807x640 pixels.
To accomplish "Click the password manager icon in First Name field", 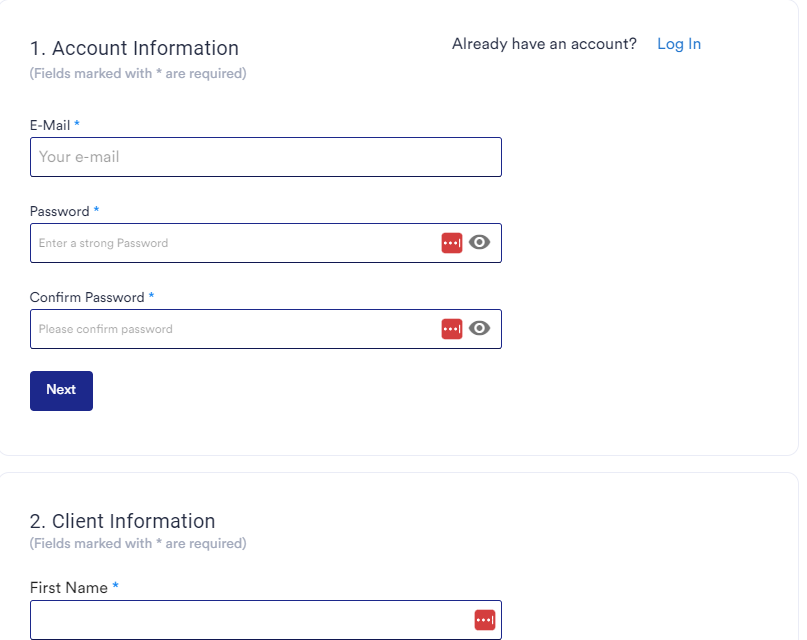I will coord(484,620).
